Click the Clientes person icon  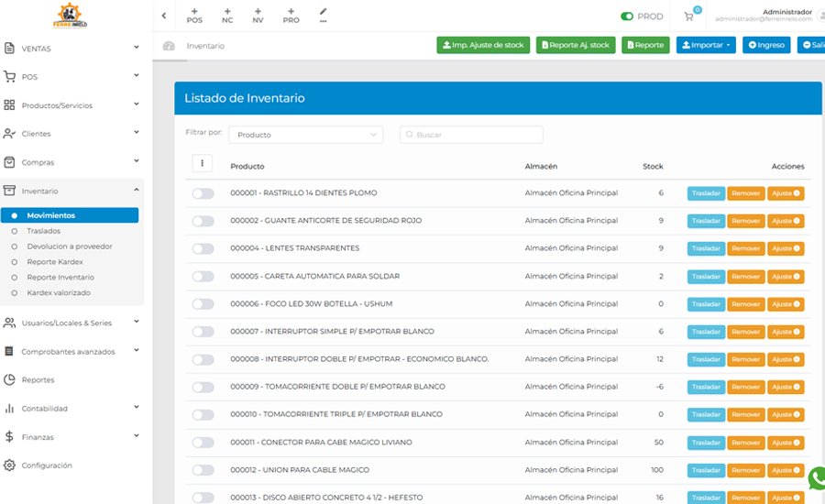pos(9,134)
